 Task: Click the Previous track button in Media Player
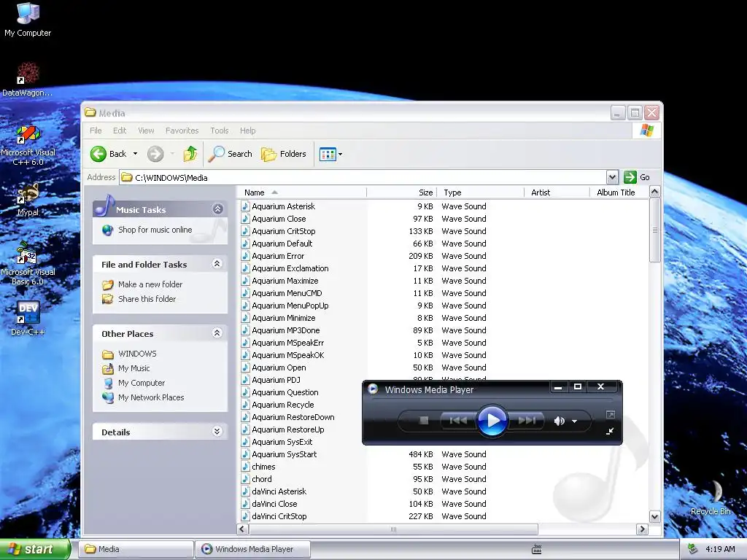point(458,421)
